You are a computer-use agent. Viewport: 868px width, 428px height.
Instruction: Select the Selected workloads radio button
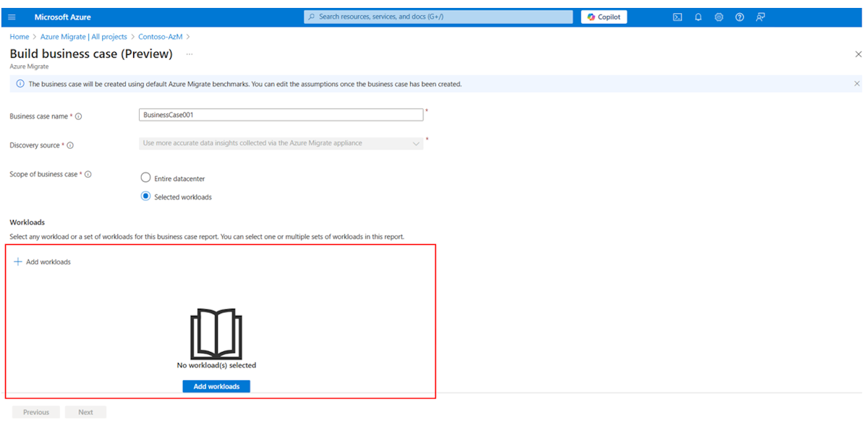pyautogui.click(x=145, y=196)
